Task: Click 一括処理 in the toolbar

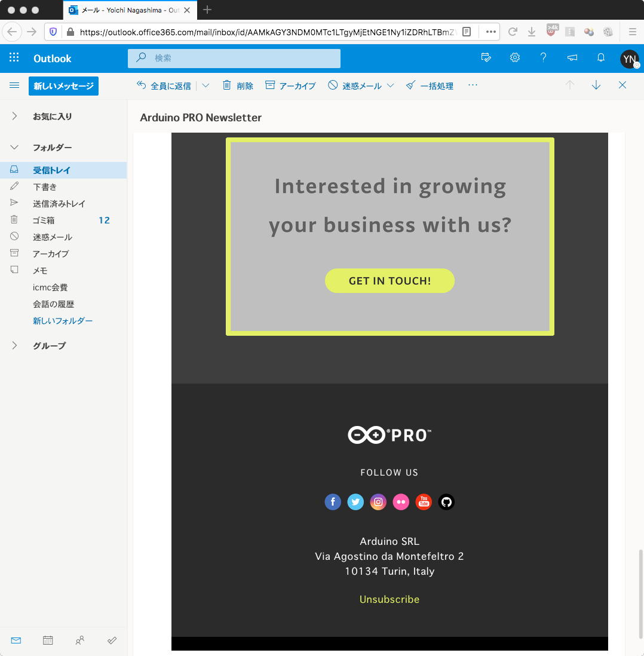Action: 430,85
